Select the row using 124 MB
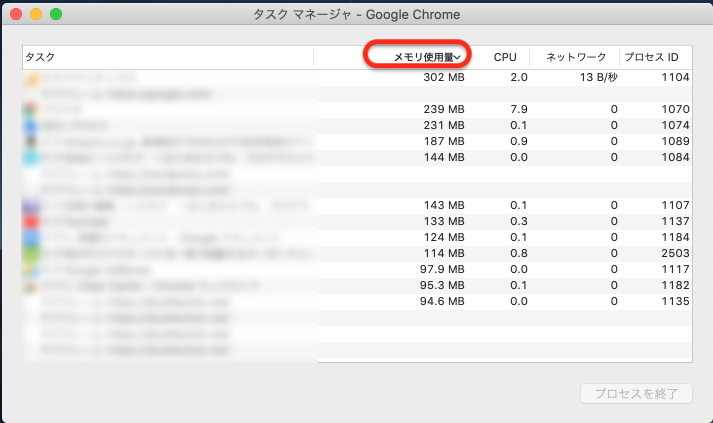Screen dimensions: 713x423 (357, 237)
